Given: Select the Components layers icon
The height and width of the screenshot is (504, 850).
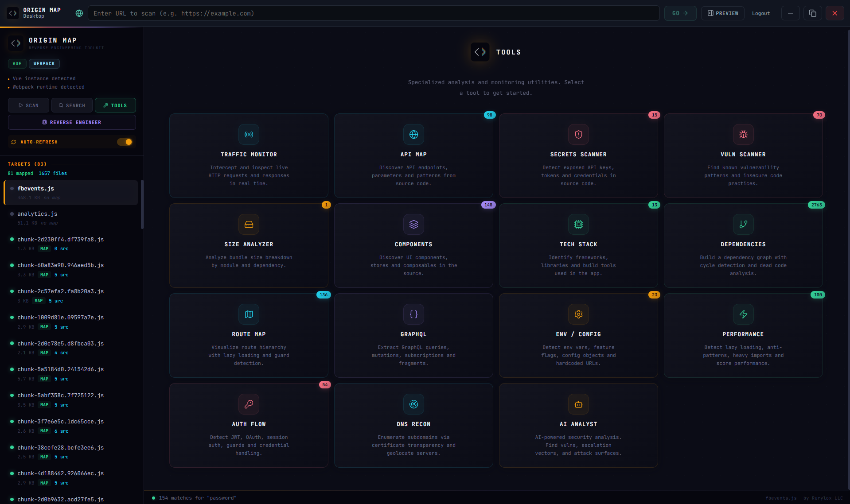Looking at the screenshot, I should click(413, 224).
